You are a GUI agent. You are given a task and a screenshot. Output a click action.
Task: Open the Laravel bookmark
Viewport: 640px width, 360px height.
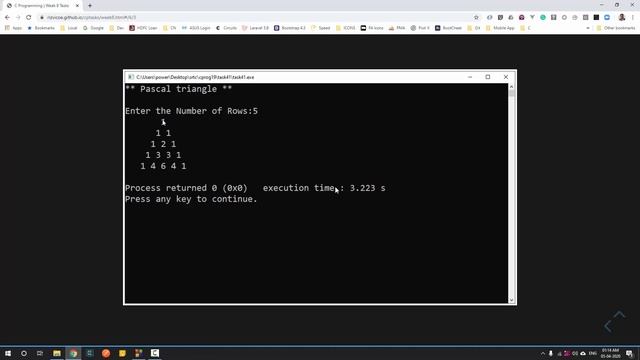[x=256, y=28]
